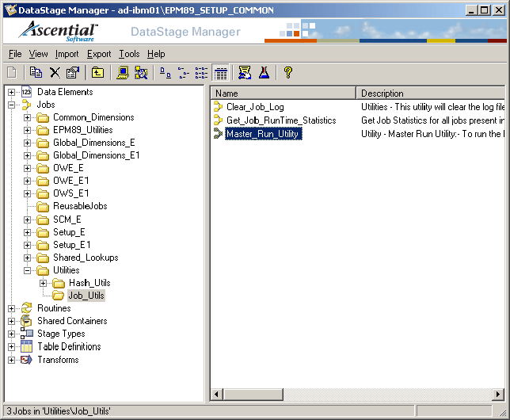
Task: Click the Delete (X) toolbar icon
Action: (x=55, y=72)
